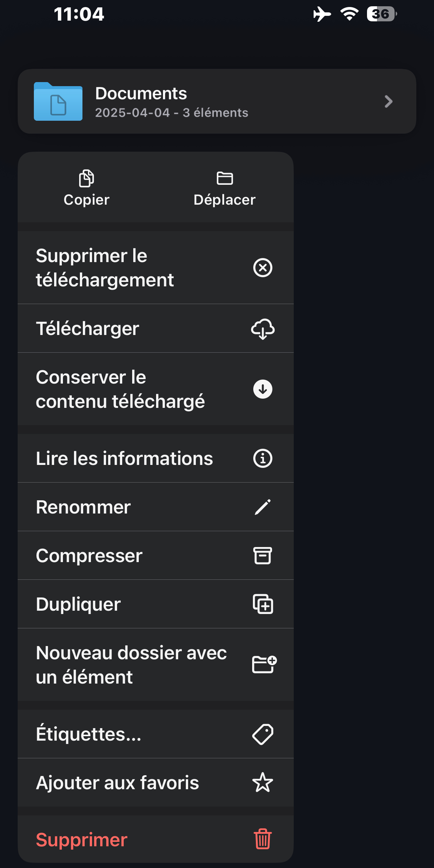Click the circled X remove-download icon

click(x=262, y=268)
